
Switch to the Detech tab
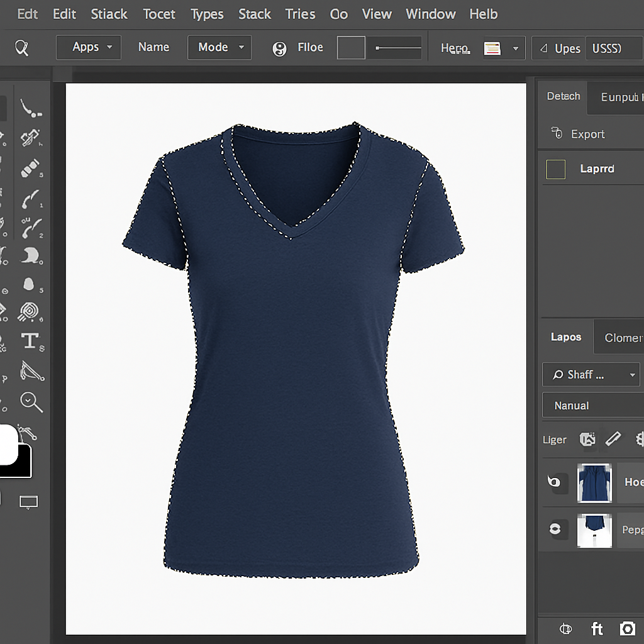(x=563, y=96)
